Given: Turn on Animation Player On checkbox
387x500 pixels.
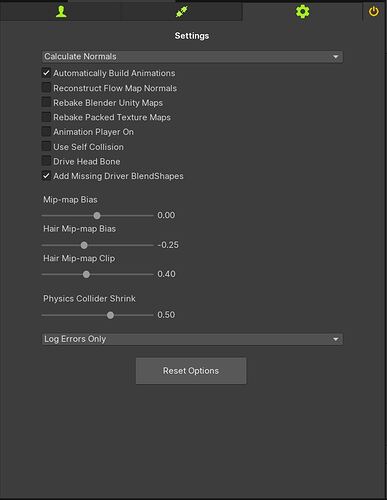Looking at the screenshot, I should coord(46,132).
